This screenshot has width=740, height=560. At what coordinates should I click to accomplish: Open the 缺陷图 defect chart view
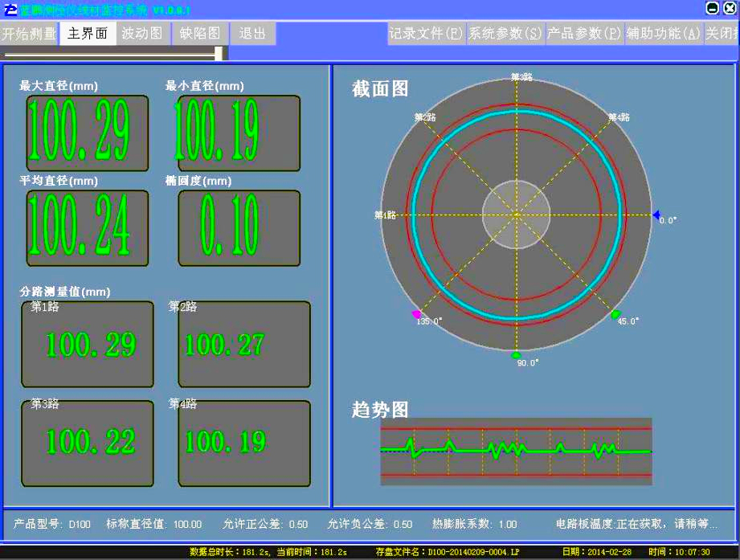pos(202,33)
